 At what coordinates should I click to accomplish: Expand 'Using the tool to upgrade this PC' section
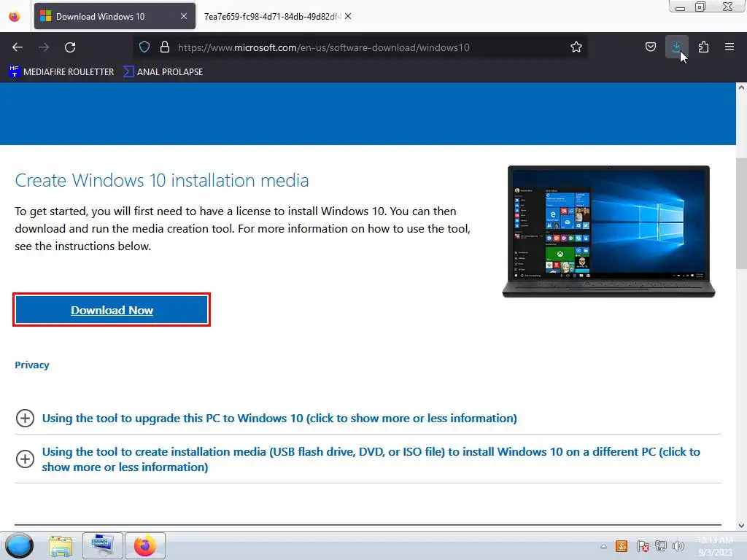279,418
